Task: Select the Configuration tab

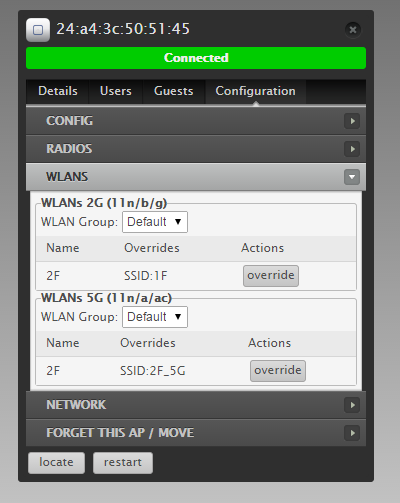Action: click(x=255, y=91)
